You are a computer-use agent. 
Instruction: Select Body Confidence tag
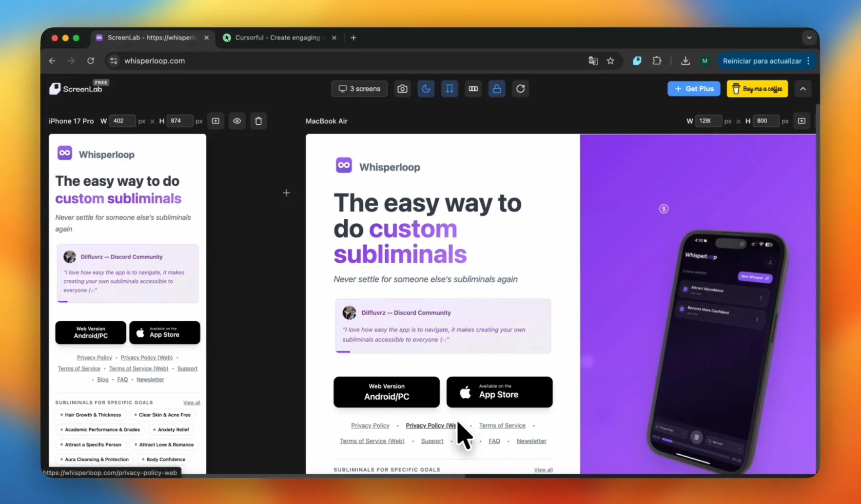[x=164, y=459]
